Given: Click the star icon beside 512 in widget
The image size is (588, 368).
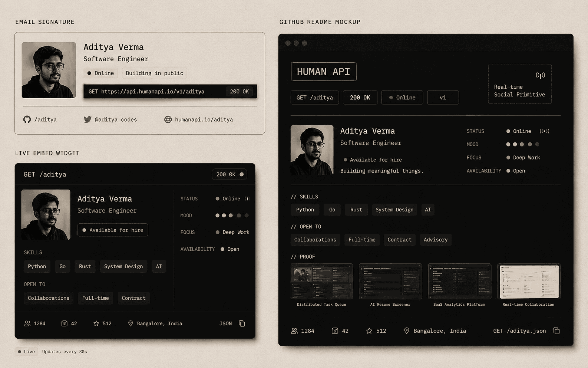Looking at the screenshot, I should point(96,323).
